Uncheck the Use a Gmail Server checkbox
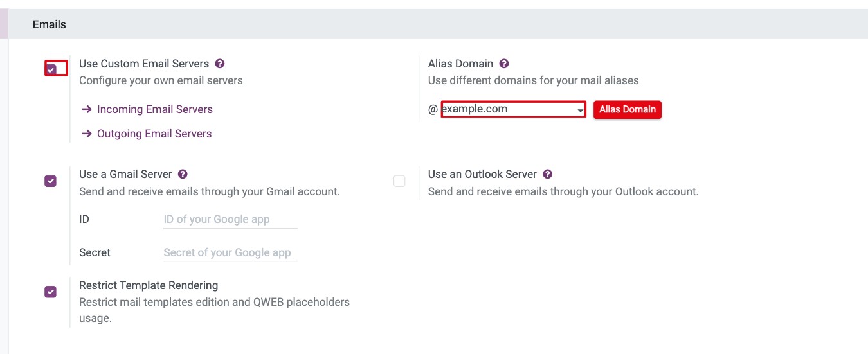Image resolution: width=868 pixels, height=354 pixels. pos(50,181)
